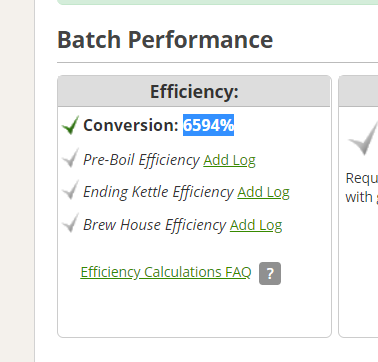Click the large gray checkmark in right panel
The width and height of the screenshot is (378, 362).
[x=363, y=138]
